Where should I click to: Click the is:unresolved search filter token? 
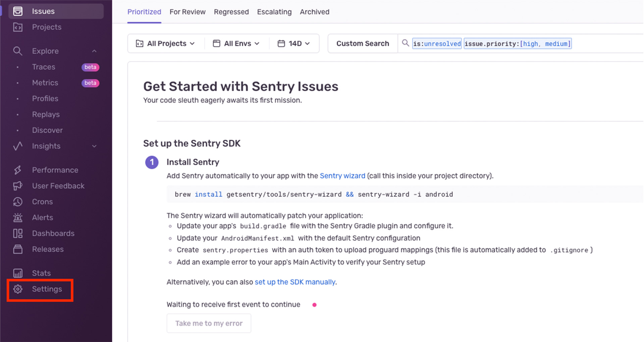click(437, 44)
